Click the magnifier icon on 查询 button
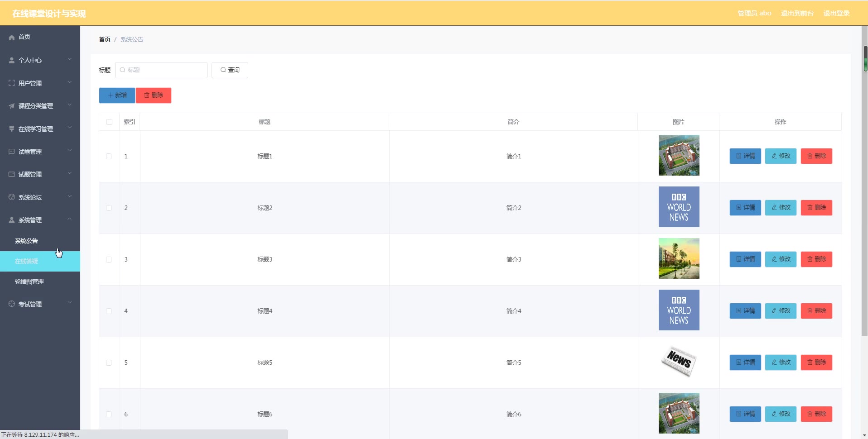Viewport: 868px width, 439px height. [x=223, y=70]
